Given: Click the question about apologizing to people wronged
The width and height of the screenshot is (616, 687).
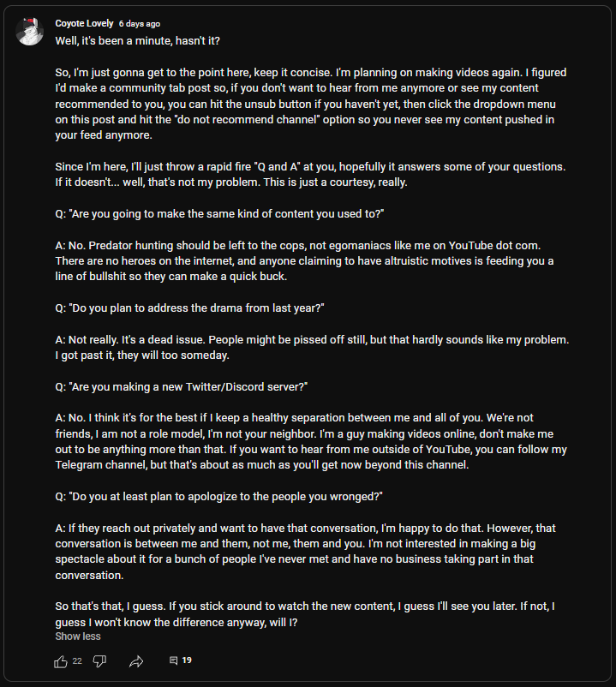Looking at the screenshot, I should [x=218, y=496].
